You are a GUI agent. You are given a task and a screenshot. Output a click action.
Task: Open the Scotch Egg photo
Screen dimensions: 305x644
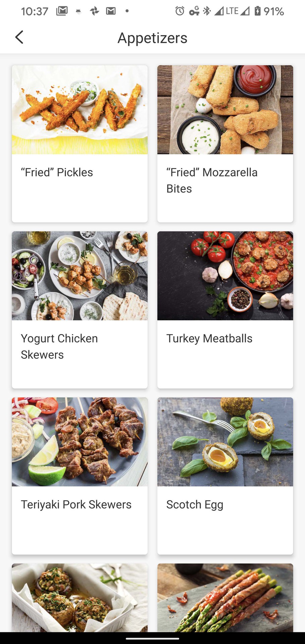click(x=225, y=442)
